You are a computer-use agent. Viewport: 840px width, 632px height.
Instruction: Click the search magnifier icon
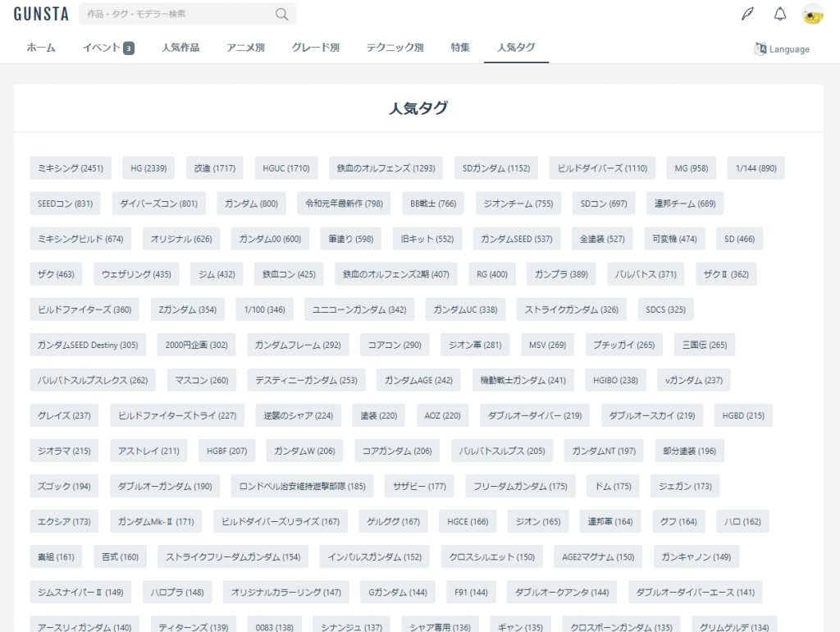282,14
